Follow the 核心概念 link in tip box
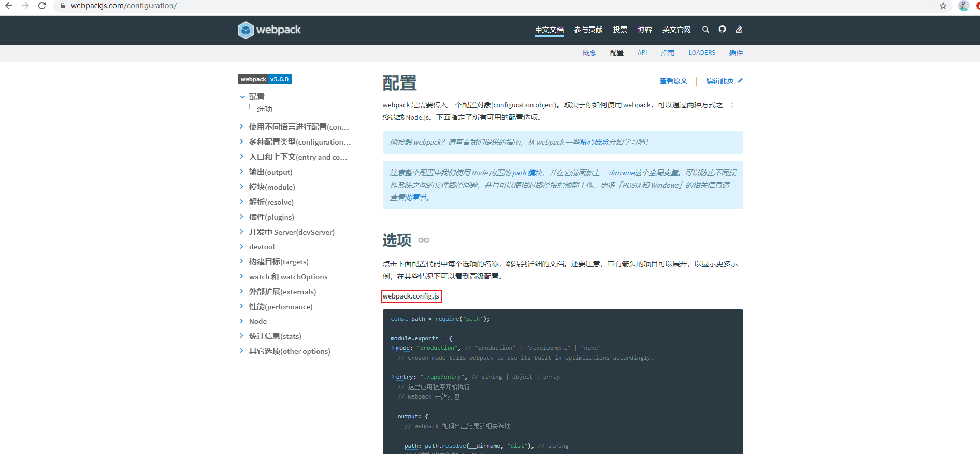This screenshot has width=980, height=454. coord(594,142)
